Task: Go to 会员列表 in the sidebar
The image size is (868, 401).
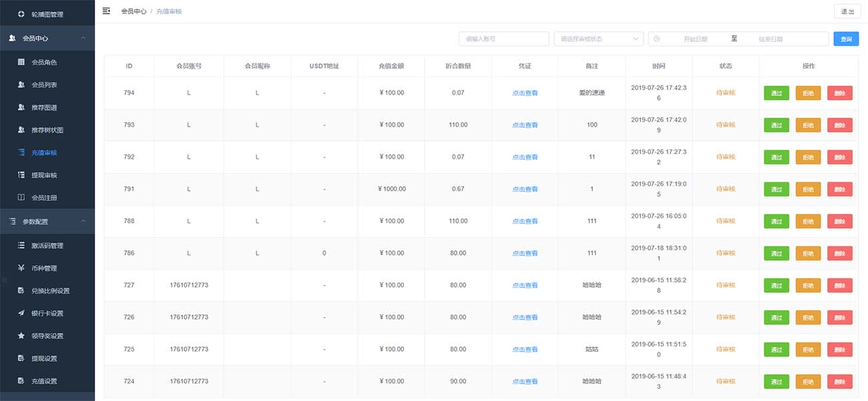Action: pyautogui.click(x=44, y=85)
